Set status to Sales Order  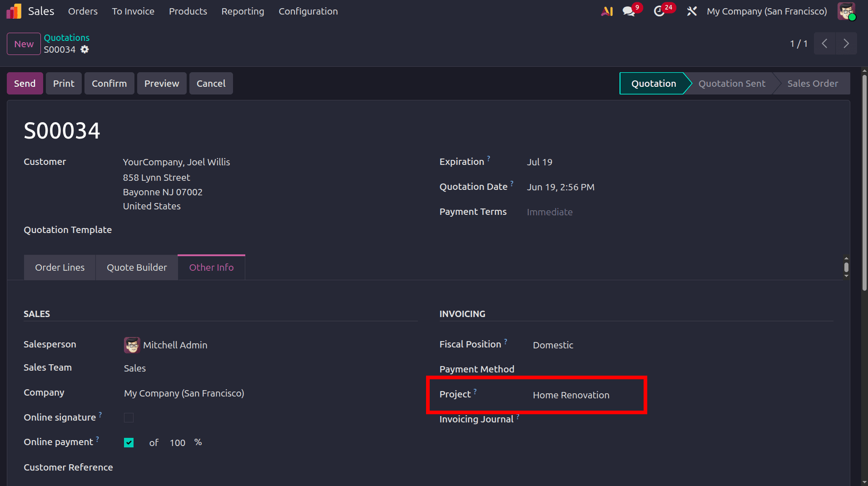(813, 84)
